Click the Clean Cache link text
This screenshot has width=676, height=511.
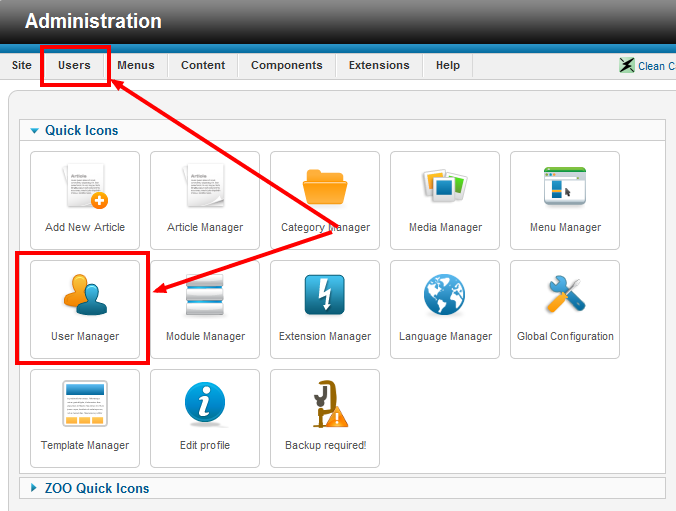click(657, 66)
